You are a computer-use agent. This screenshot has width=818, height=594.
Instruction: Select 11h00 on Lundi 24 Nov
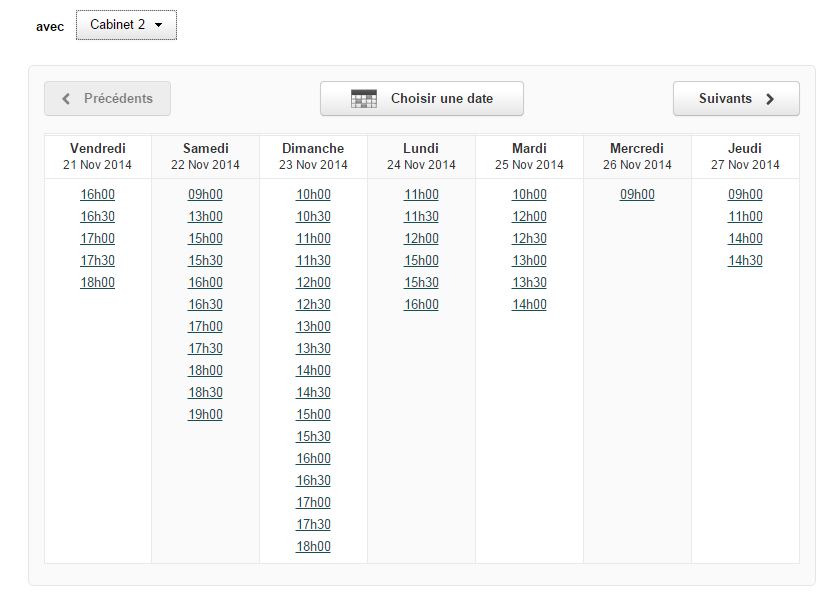pyautogui.click(x=422, y=195)
